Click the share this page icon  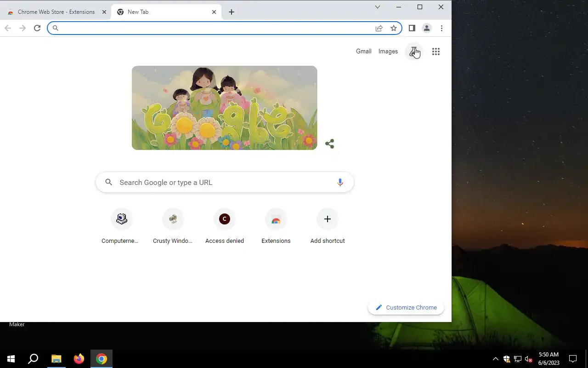379,28
